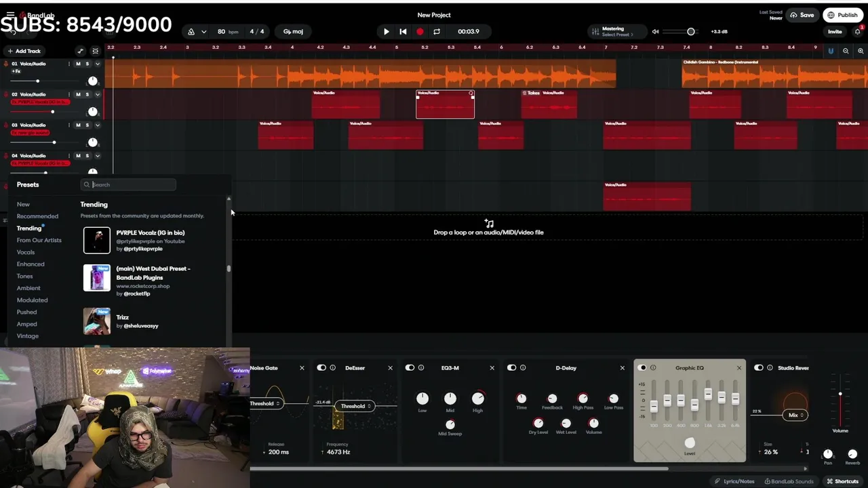
Task: Mute track 01 with its M button
Action: 78,64
